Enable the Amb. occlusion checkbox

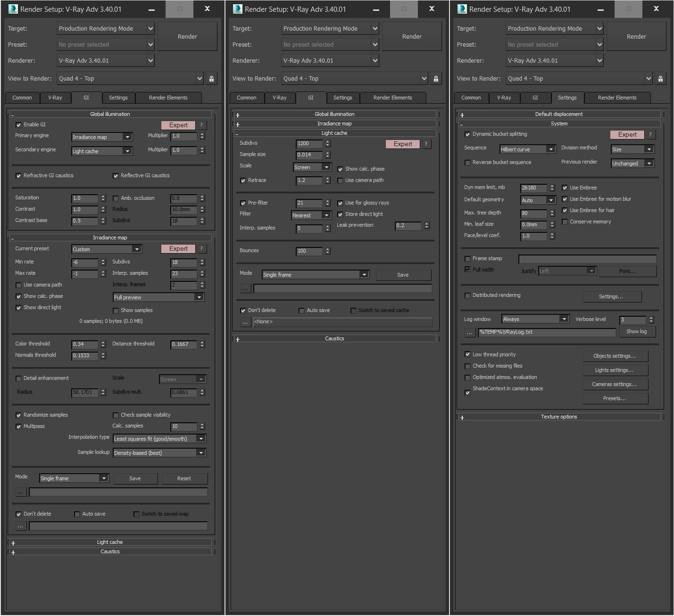click(x=116, y=198)
